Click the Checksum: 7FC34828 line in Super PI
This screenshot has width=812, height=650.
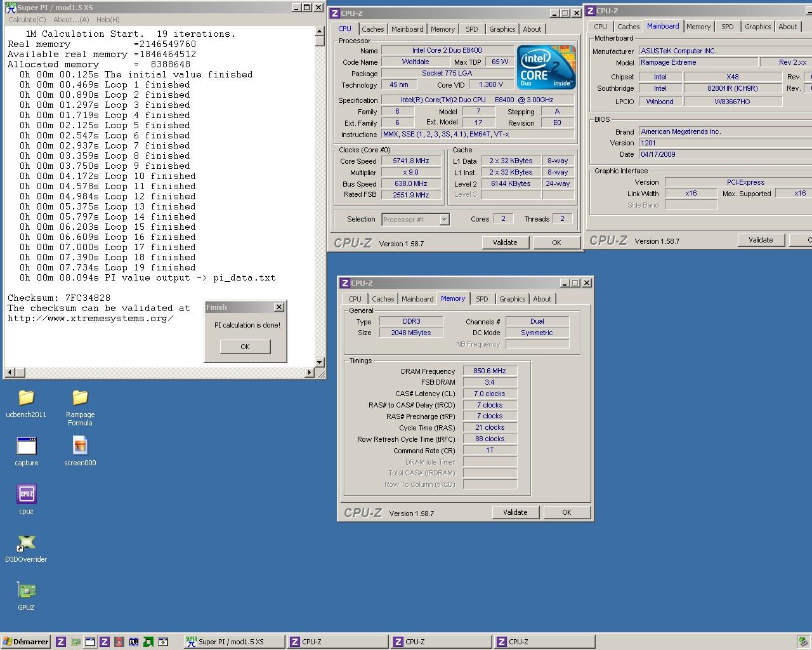[x=59, y=298]
